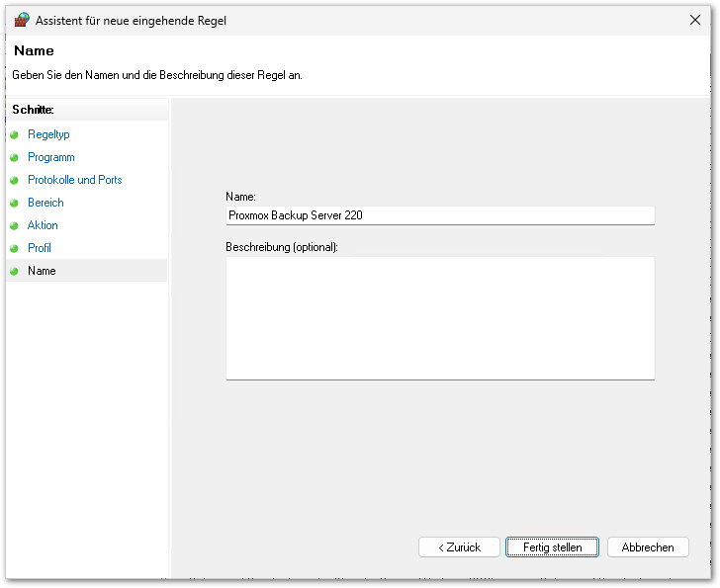Select the Bereich step

tap(45, 203)
